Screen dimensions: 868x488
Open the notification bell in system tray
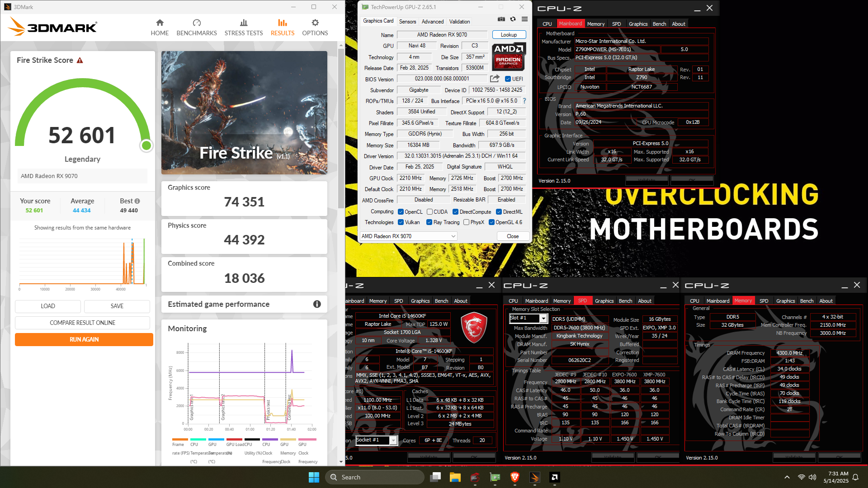tap(855, 477)
